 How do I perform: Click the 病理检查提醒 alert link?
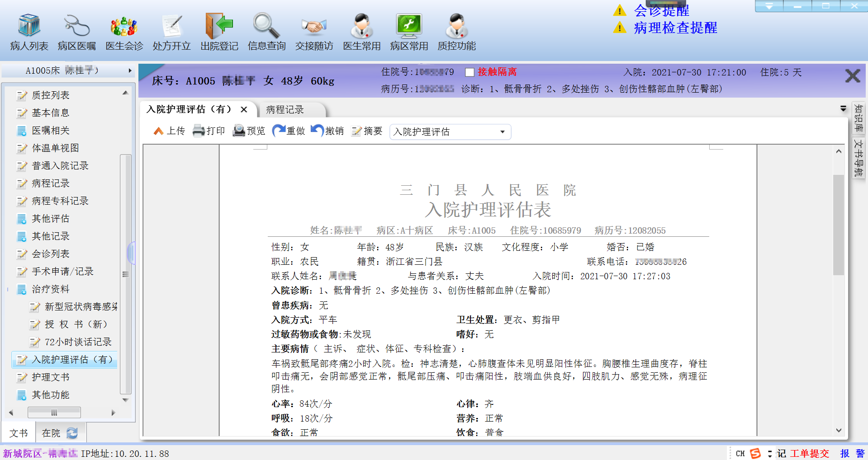click(x=675, y=28)
